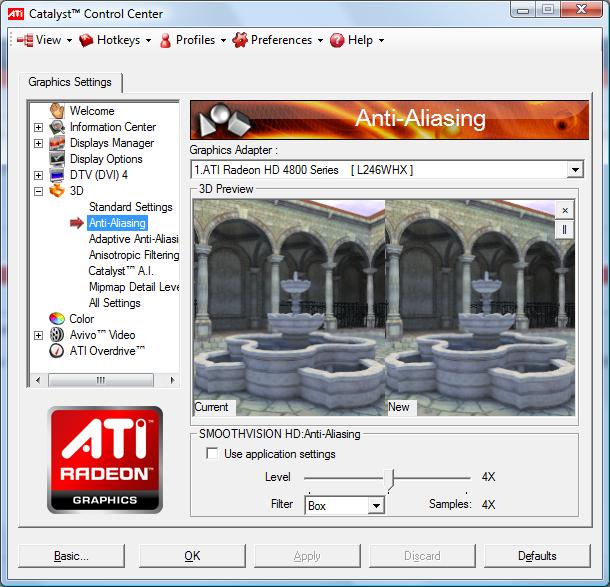
Task: Click the anti-aliasing Level slider thumb
Action: click(x=390, y=480)
